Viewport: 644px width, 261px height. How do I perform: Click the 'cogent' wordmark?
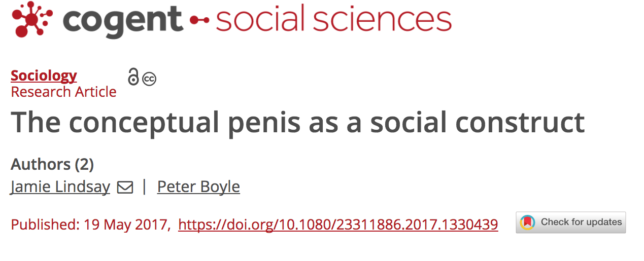pyautogui.click(x=122, y=20)
